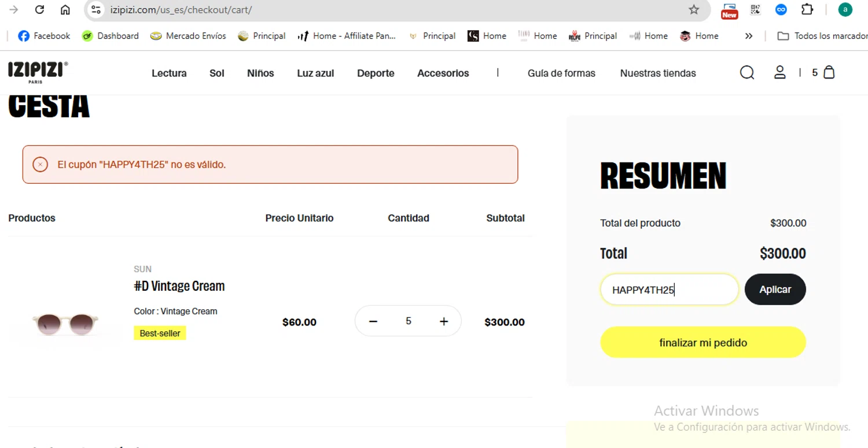Go to Guía de formas

[561, 73]
